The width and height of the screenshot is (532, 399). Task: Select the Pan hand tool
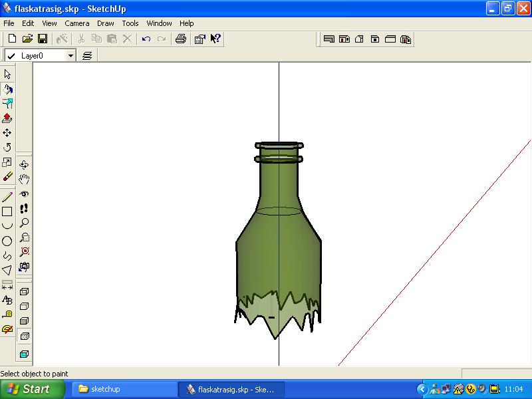tap(24, 179)
